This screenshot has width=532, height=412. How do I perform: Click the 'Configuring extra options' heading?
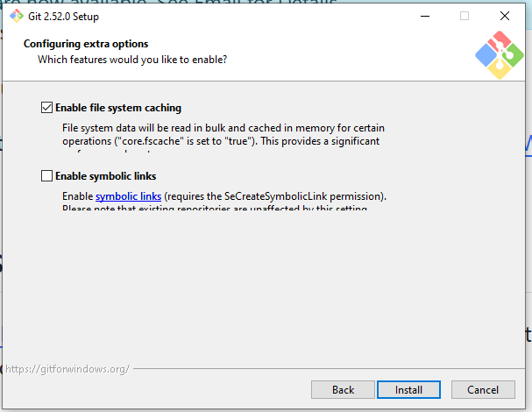click(x=86, y=44)
